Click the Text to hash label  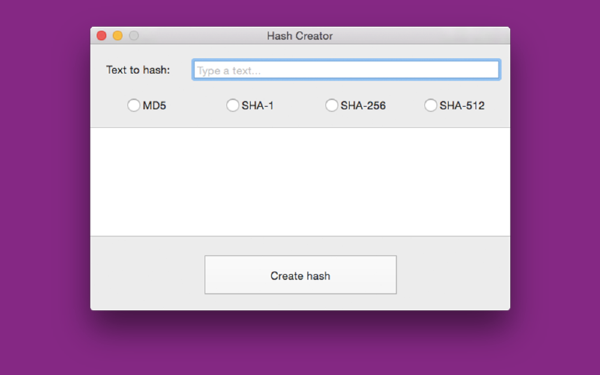[x=138, y=70]
